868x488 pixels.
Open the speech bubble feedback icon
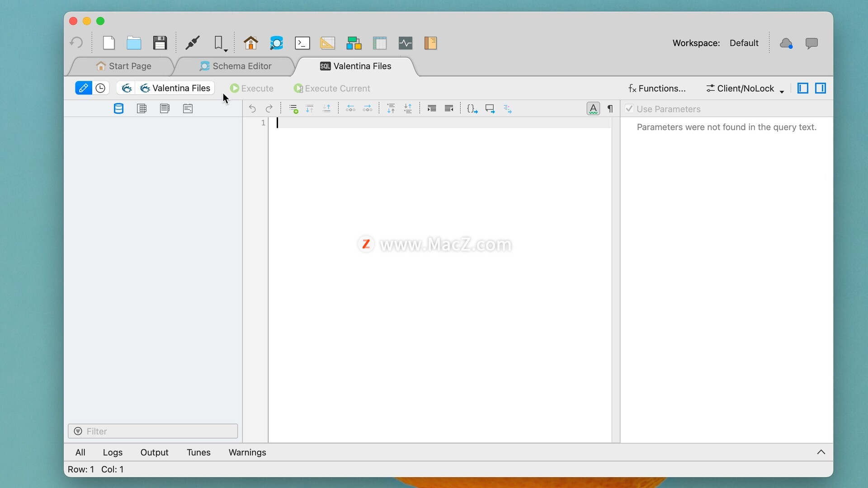pos(812,43)
